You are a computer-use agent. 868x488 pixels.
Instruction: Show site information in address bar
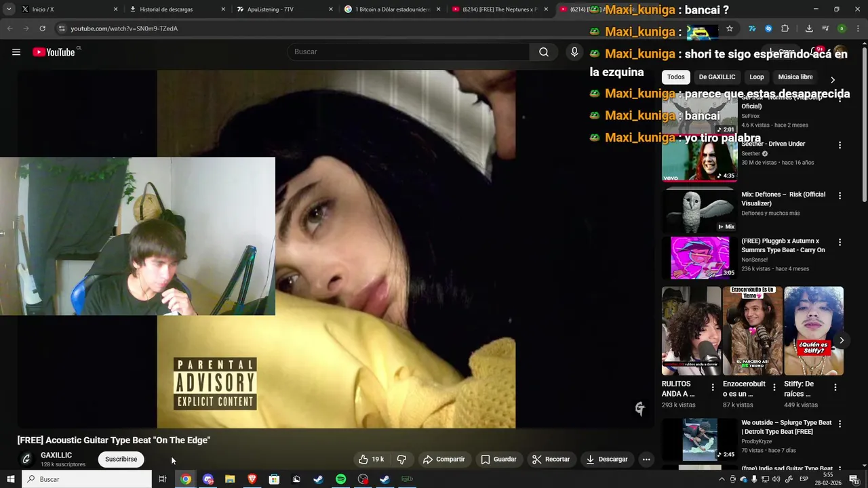click(62, 28)
